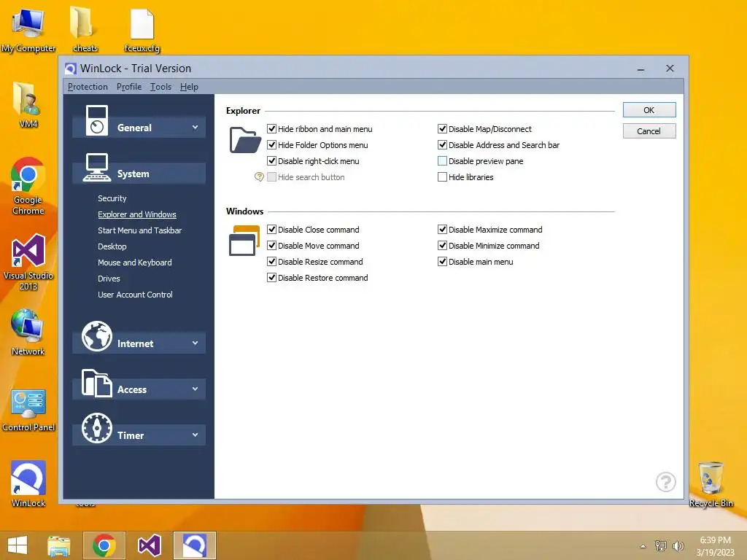Screen dimensions: 747x560
Task: Open the Help menu
Action: click(x=189, y=87)
